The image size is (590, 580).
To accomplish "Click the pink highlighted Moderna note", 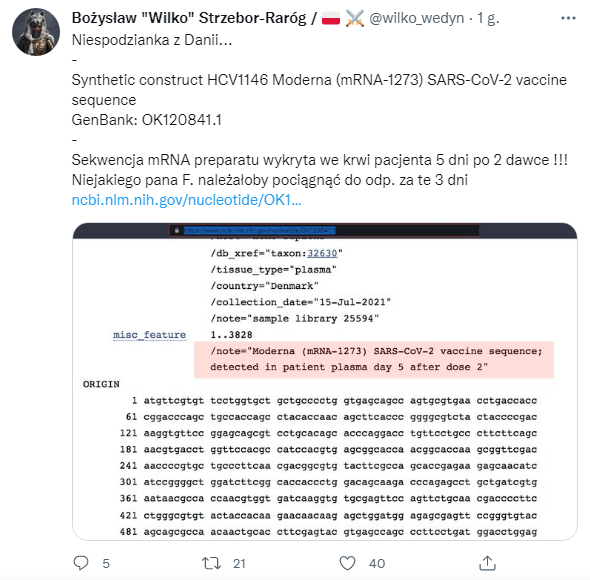I will click(374, 359).
